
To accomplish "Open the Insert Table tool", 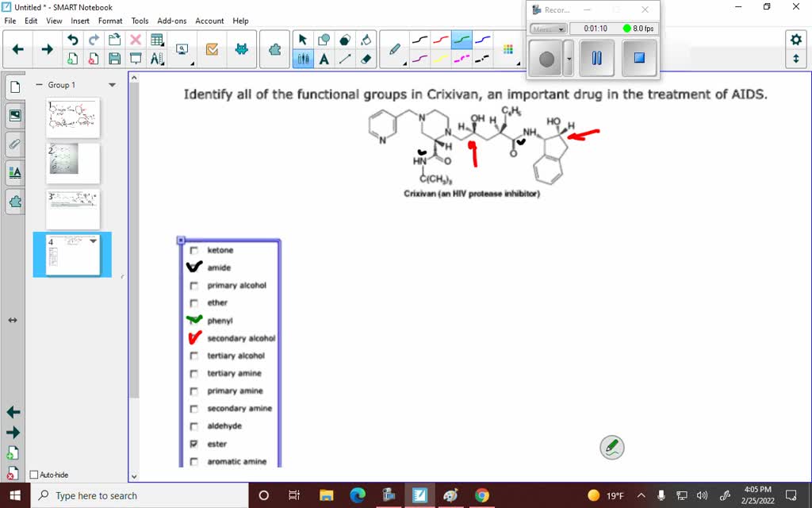I will tap(156, 38).
